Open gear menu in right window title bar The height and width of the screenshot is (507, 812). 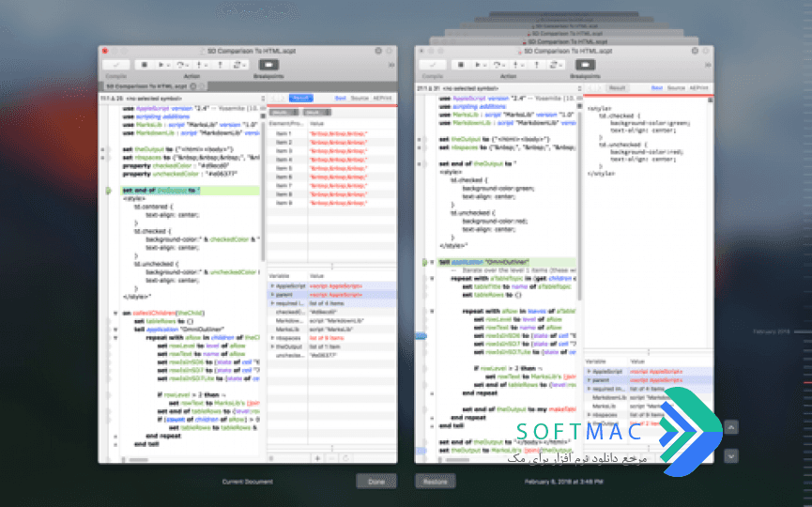(x=695, y=51)
